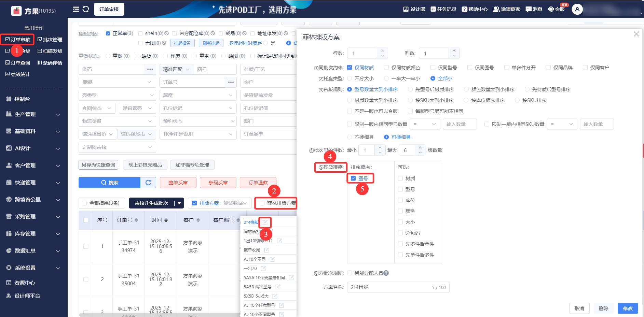
Task: Click the 删除 button in dialog
Action: coord(604,308)
